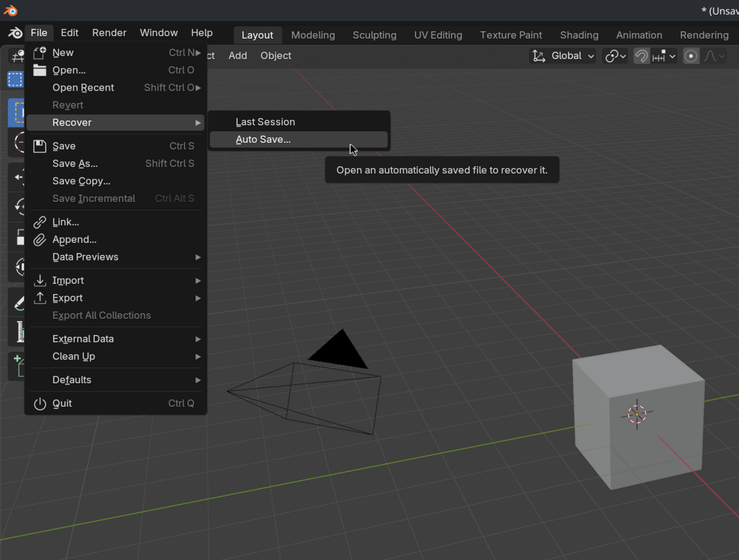
Task: Open proportional editing falloff curve icon
Action: (x=715, y=56)
